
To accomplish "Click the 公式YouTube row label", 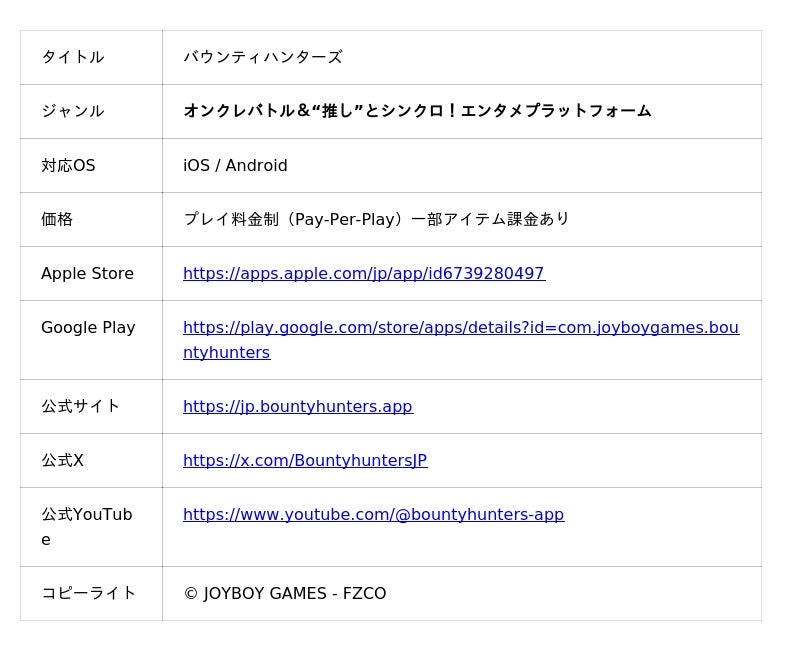I will point(86,515).
